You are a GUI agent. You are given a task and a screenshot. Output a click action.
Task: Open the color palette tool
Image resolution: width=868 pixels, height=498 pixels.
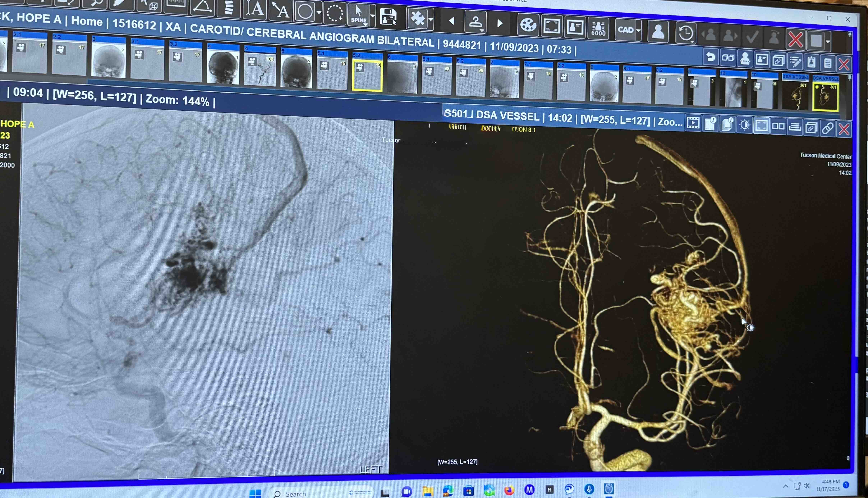[528, 25]
